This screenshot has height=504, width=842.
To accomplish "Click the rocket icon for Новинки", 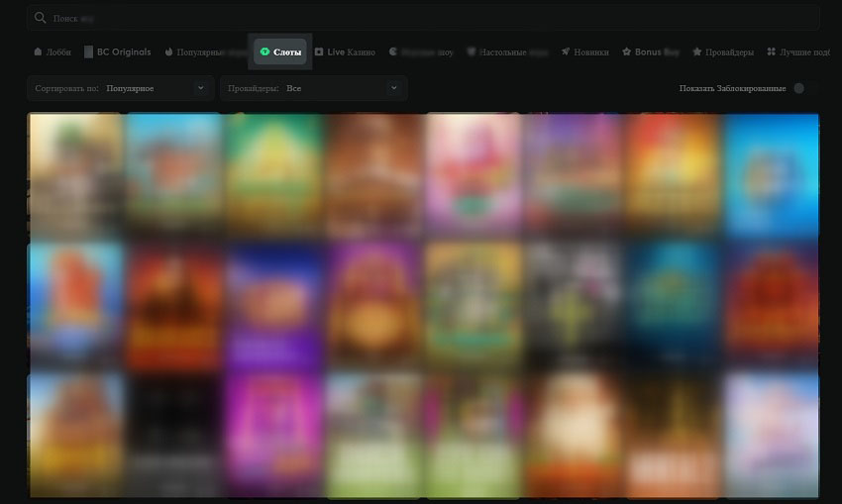I will pyautogui.click(x=565, y=51).
